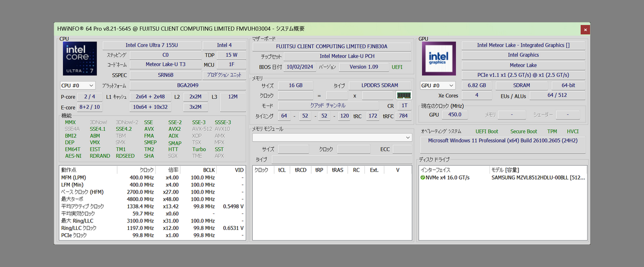This screenshot has height=267, width=644.
Task: Click the Intel Meteor Lake Integrated Graphics button
Action: [523, 46]
